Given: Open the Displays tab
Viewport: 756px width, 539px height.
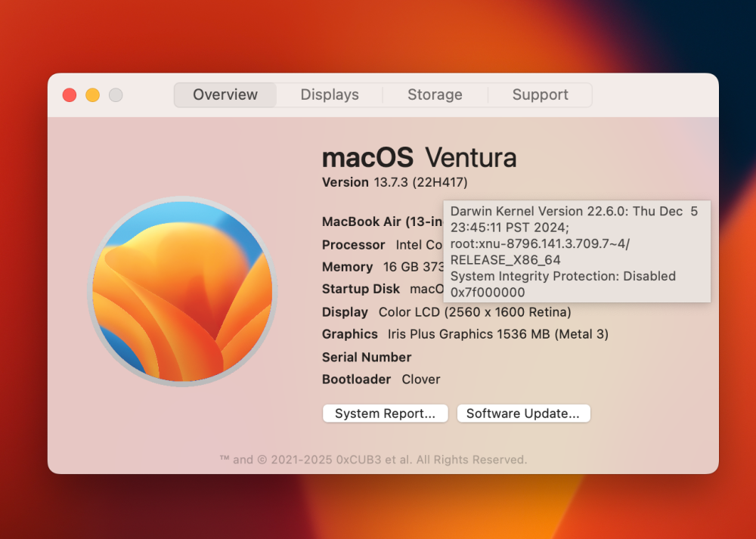Looking at the screenshot, I should tap(330, 94).
